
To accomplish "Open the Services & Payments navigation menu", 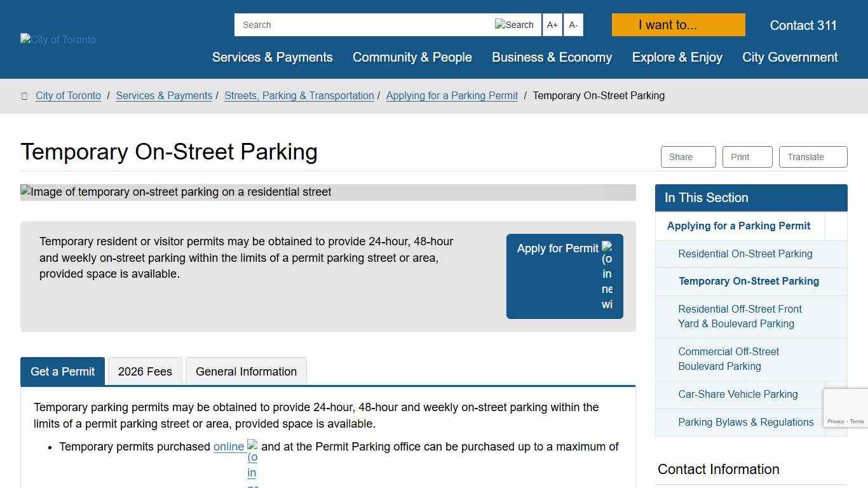I will click(x=271, y=57).
